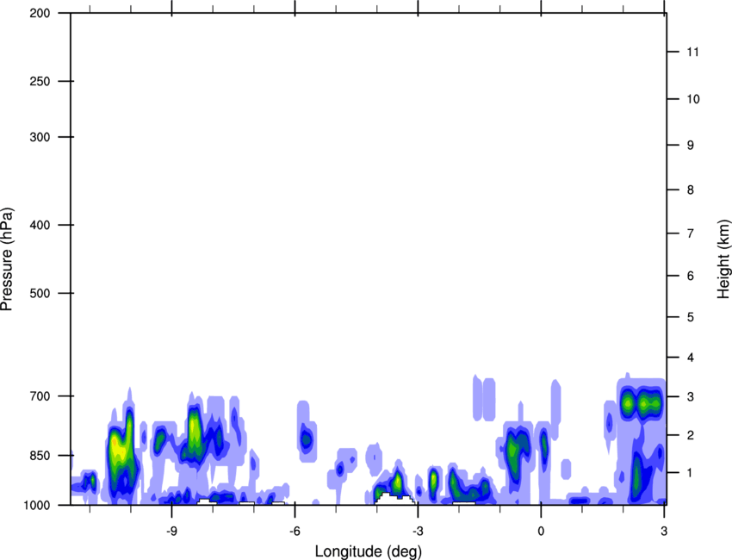Click the -9 longitude tick label

pyautogui.click(x=171, y=531)
